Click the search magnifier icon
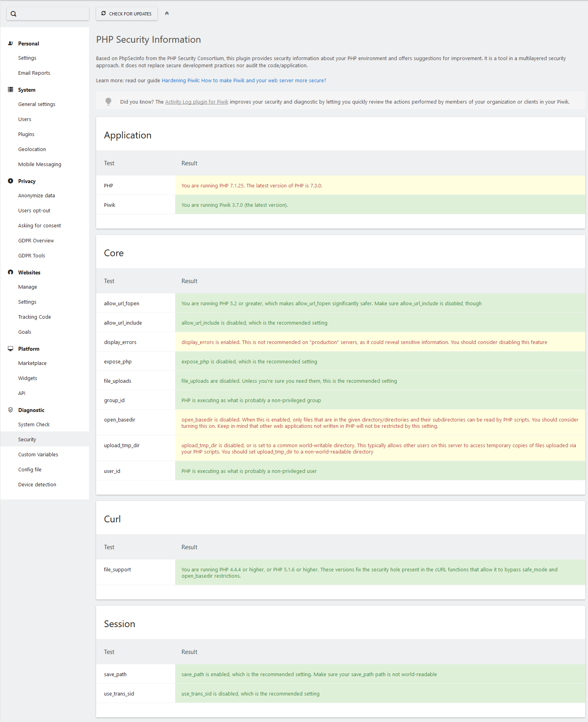Viewport: 588px width, 722px height. click(x=13, y=14)
